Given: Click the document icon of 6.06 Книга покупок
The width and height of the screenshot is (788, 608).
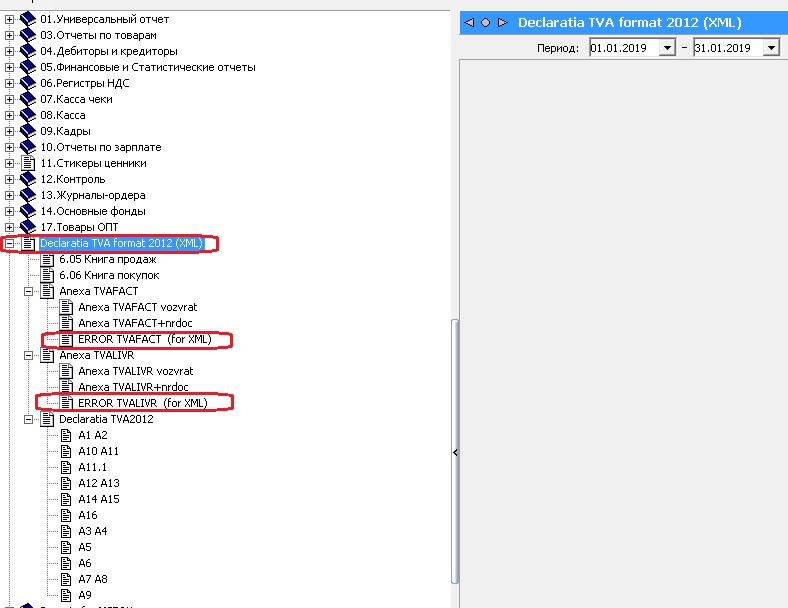Looking at the screenshot, I should point(47,275).
